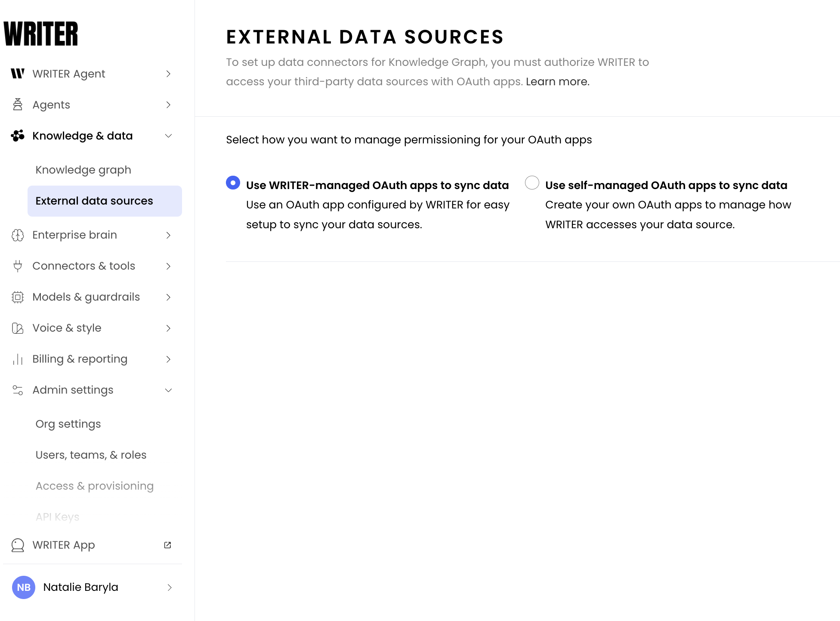Click the Knowledge & data cluster icon
The width and height of the screenshot is (840, 621).
(18, 136)
